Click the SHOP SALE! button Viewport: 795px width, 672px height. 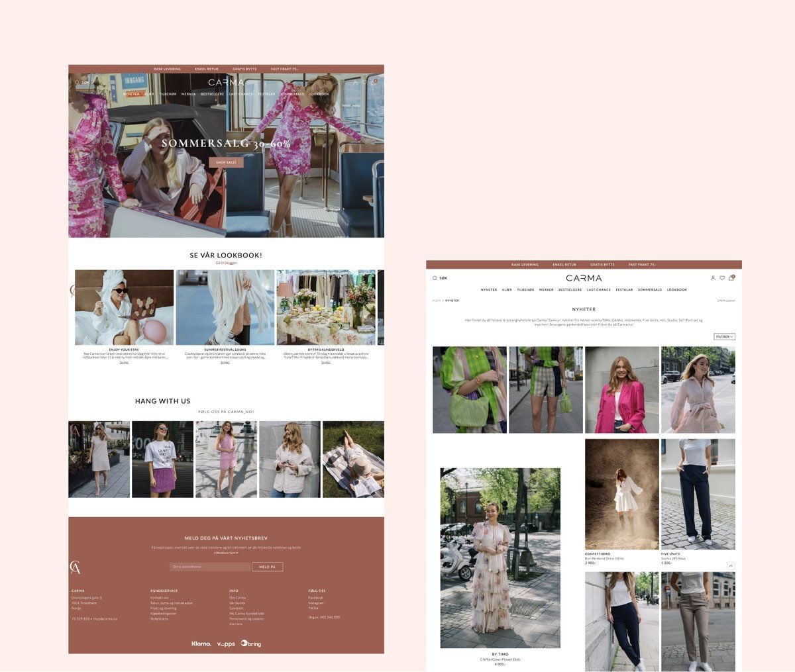coord(226,162)
